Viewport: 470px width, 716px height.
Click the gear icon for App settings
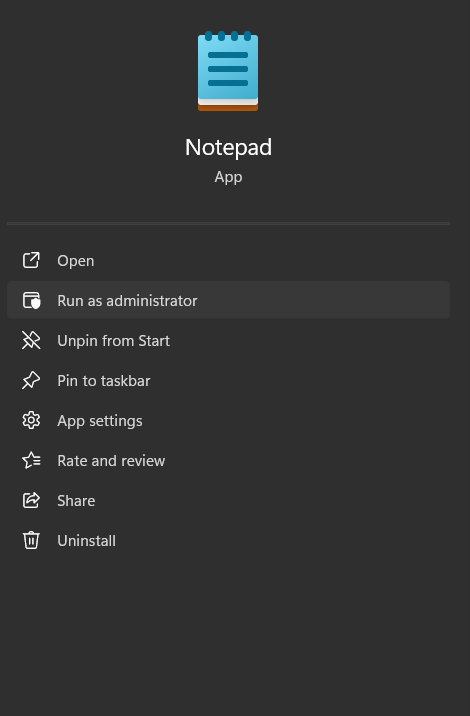click(31, 420)
